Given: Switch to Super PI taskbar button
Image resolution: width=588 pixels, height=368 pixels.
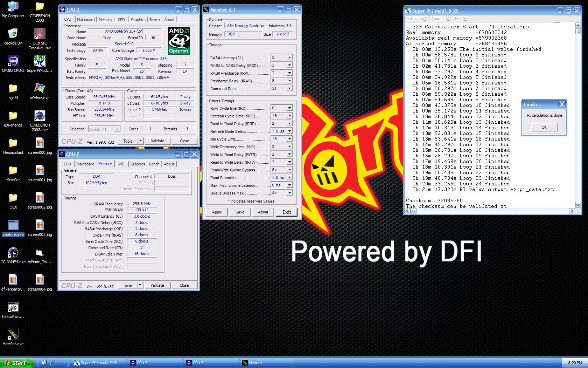Looking at the screenshot, I should pos(99,363).
